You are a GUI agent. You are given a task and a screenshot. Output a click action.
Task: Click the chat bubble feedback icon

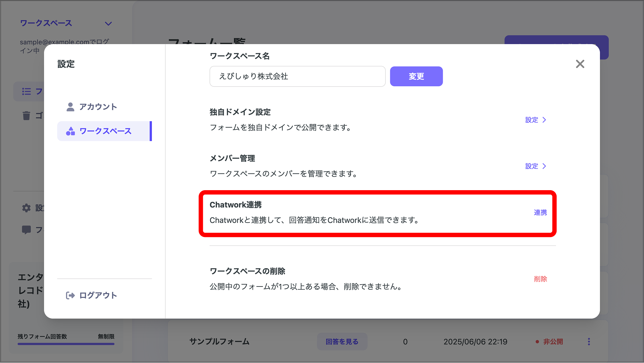coord(26,230)
